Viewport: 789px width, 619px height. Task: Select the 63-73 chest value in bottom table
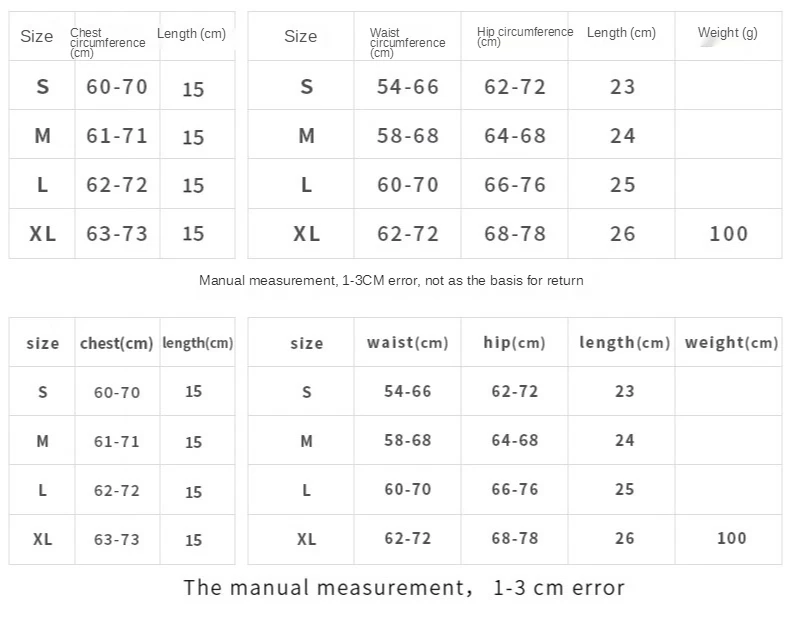(x=117, y=539)
